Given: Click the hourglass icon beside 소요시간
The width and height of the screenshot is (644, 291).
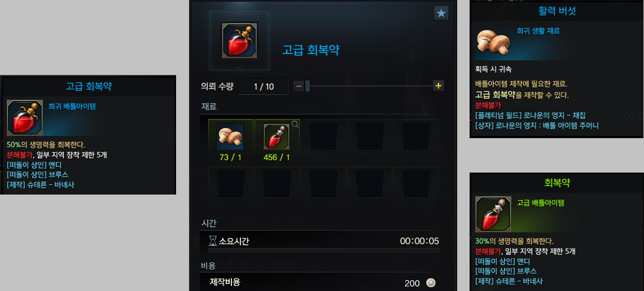Looking at the screenshot, I should pyautogui.click(x=213, y=241).
